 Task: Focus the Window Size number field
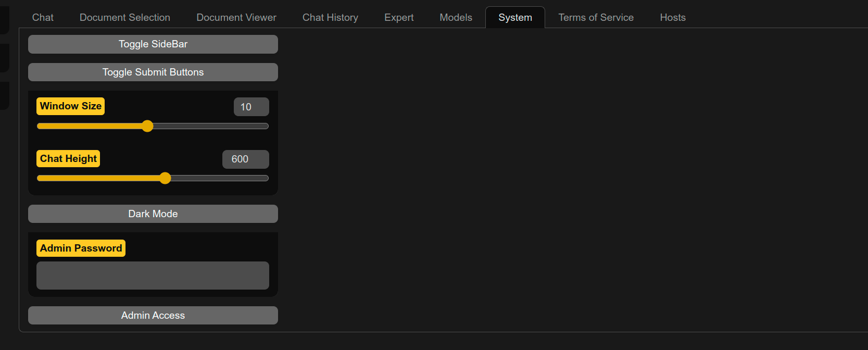pos(251,107)
